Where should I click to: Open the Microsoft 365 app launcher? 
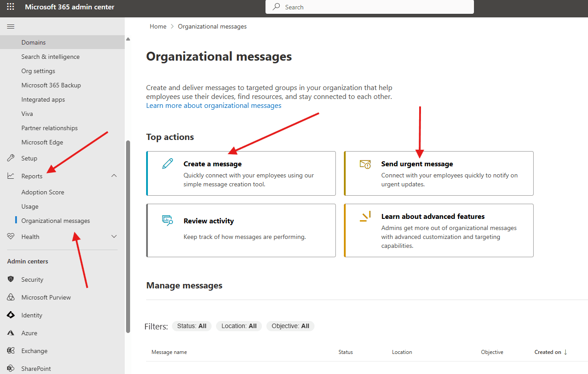[x=10, y=7]
